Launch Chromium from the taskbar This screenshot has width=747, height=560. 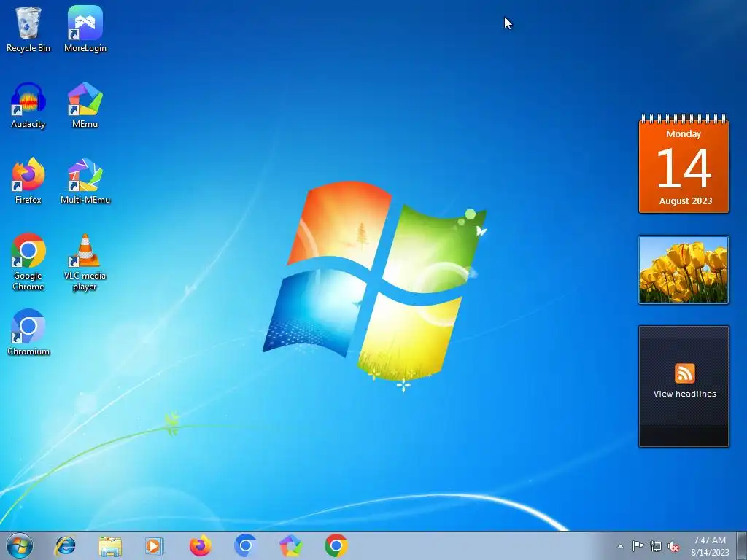(245, 545)
